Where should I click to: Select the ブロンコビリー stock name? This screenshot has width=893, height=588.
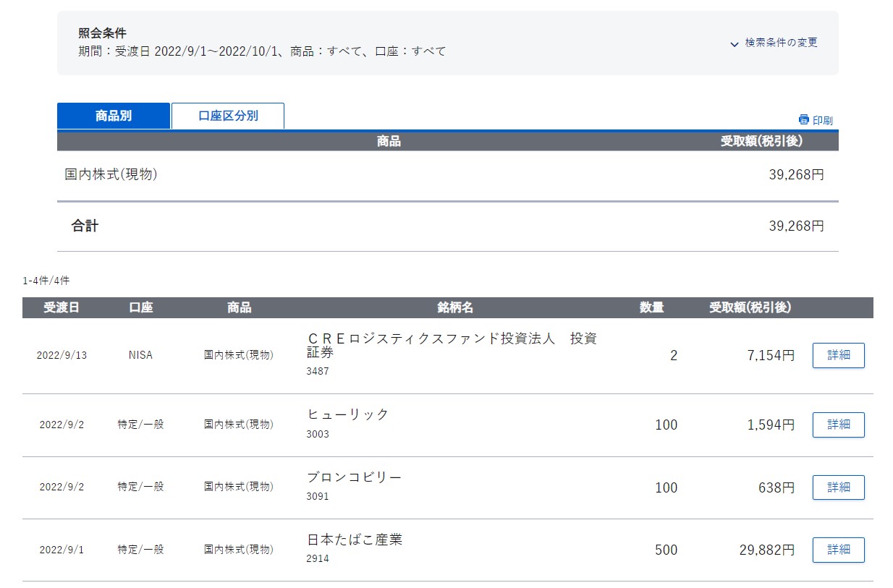(354, 477)
